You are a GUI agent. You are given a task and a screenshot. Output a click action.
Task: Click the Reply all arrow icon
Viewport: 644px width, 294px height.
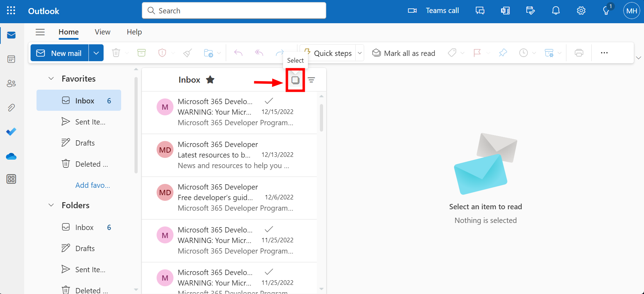pos(259,53)
